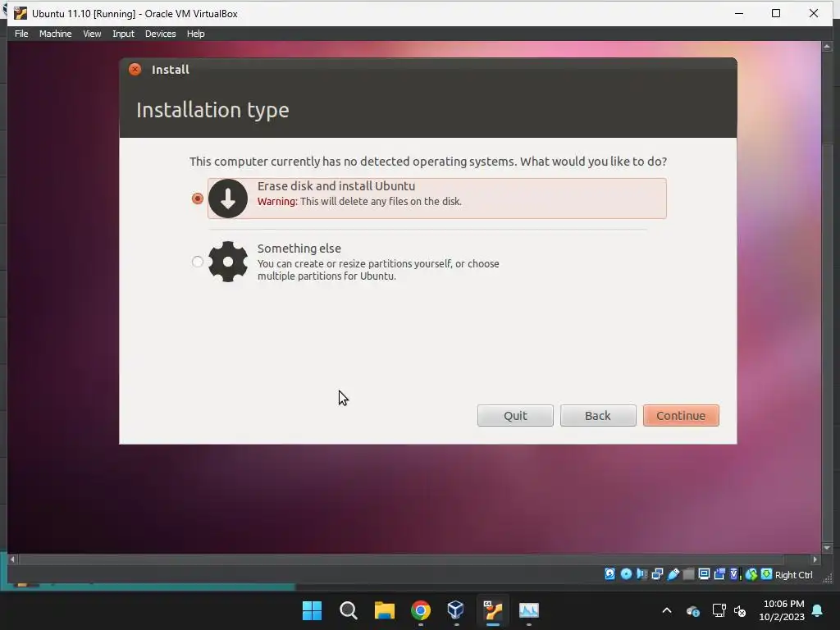Open File Explorer from taskbar

(385, 610)
